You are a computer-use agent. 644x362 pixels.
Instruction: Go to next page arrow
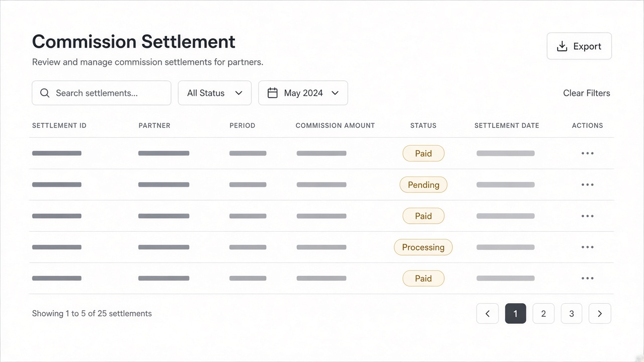point(600,313)
